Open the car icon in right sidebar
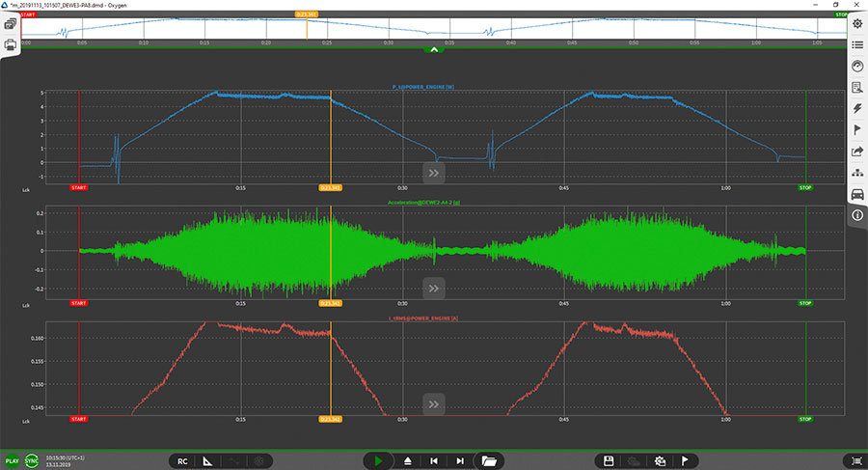868x470 pixels. pyautogui.click(x=857, y=194)
